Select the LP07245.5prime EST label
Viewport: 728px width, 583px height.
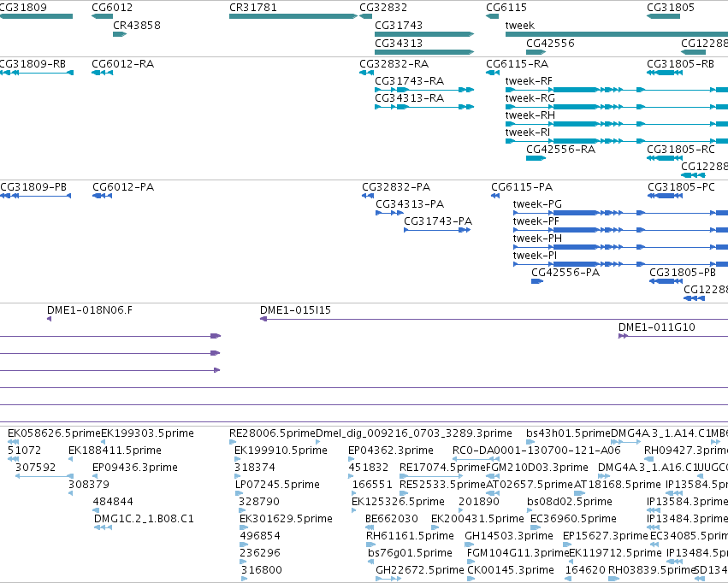pos(277,486)
